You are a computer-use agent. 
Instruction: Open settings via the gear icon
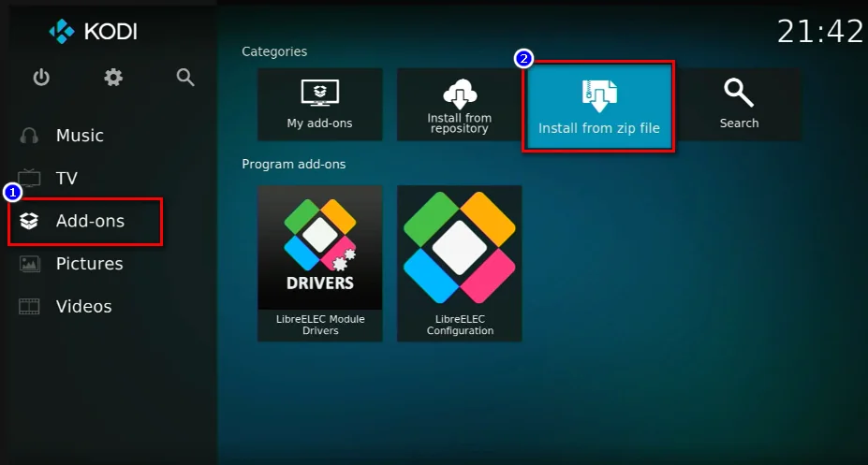tap(113, 78)
